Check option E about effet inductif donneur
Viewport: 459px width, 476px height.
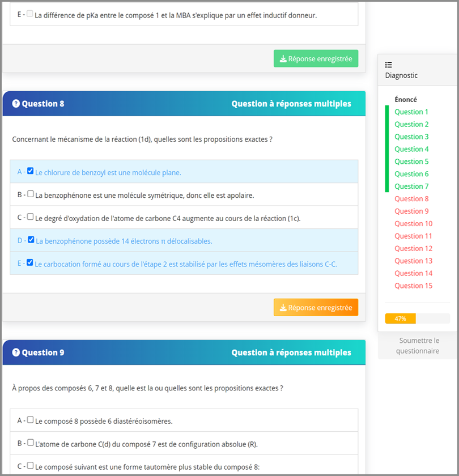pyautogui.click(x=30, y=14)
